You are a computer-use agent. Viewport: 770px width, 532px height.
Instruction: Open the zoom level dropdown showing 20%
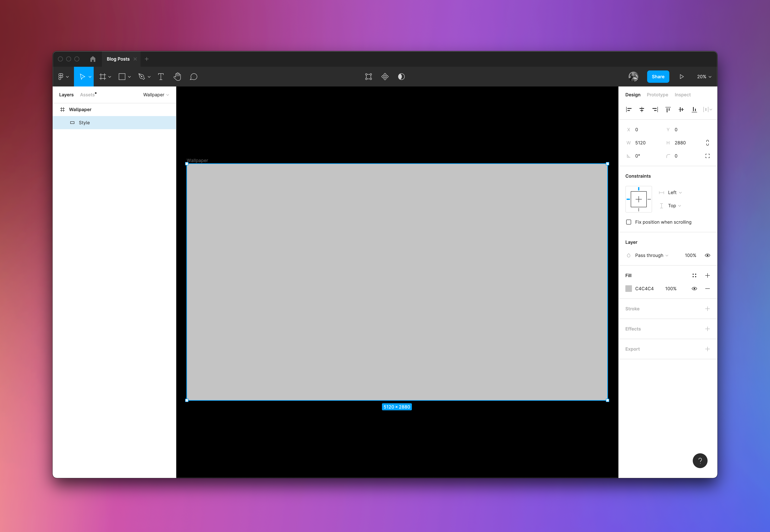pos(703,76)
